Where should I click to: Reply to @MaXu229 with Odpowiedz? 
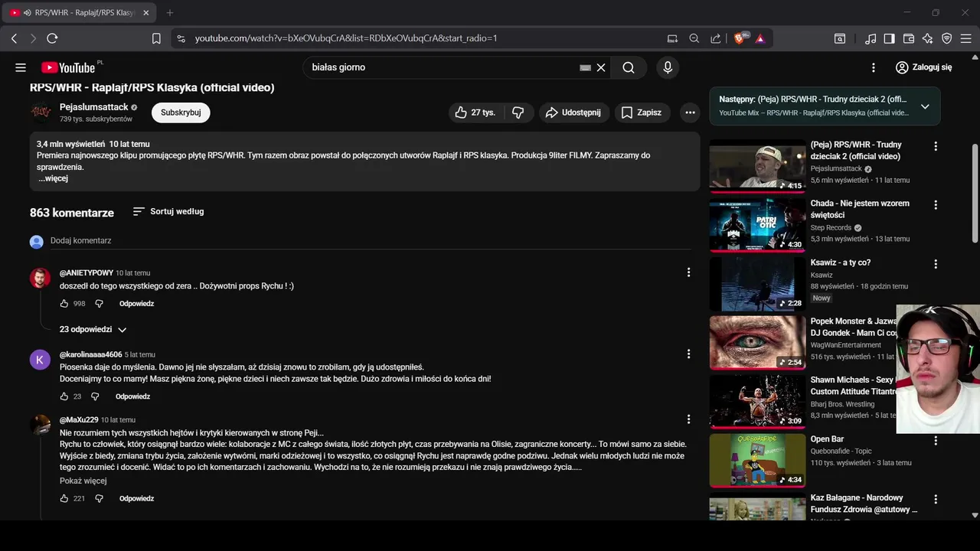click(x=136, y=498)
